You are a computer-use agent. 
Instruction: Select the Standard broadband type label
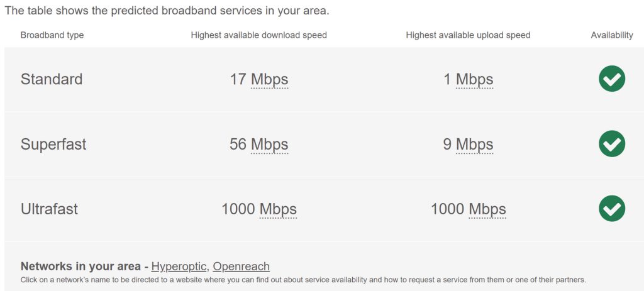click(x=52, y=80)
